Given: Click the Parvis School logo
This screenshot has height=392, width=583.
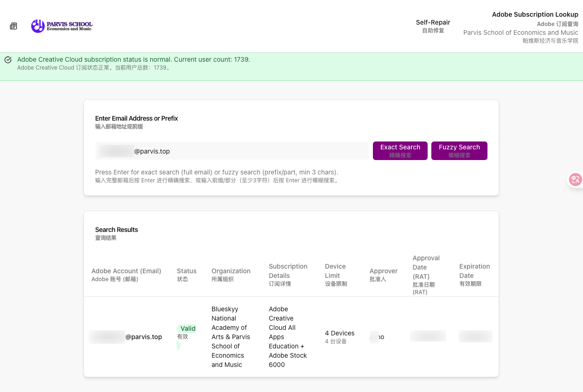Looking at the screenshot, I should click(x=62, y=26).
